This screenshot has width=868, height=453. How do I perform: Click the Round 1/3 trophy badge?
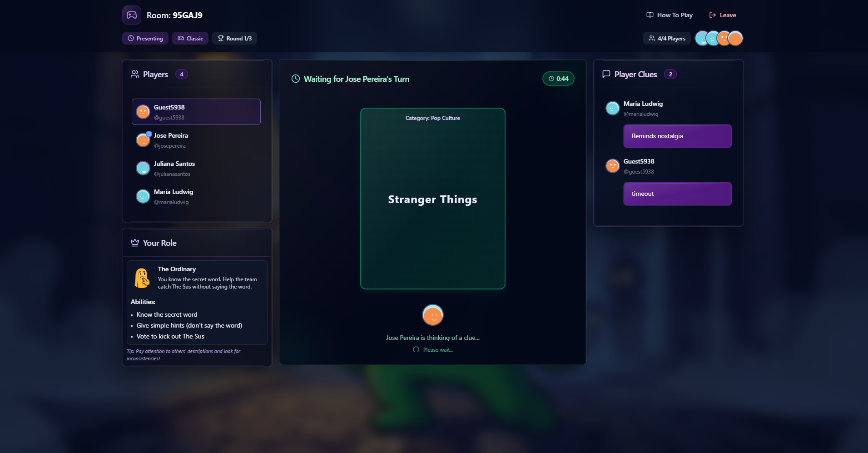point(234,38)
